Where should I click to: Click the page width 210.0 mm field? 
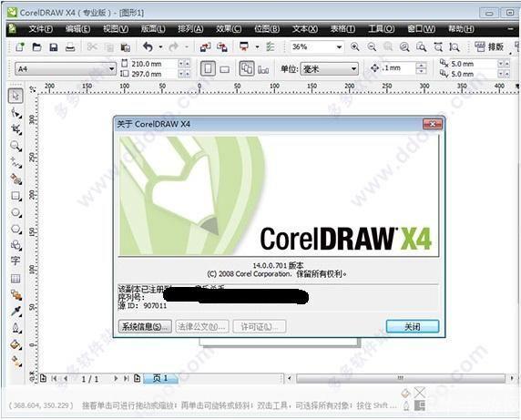pos(154,64)
